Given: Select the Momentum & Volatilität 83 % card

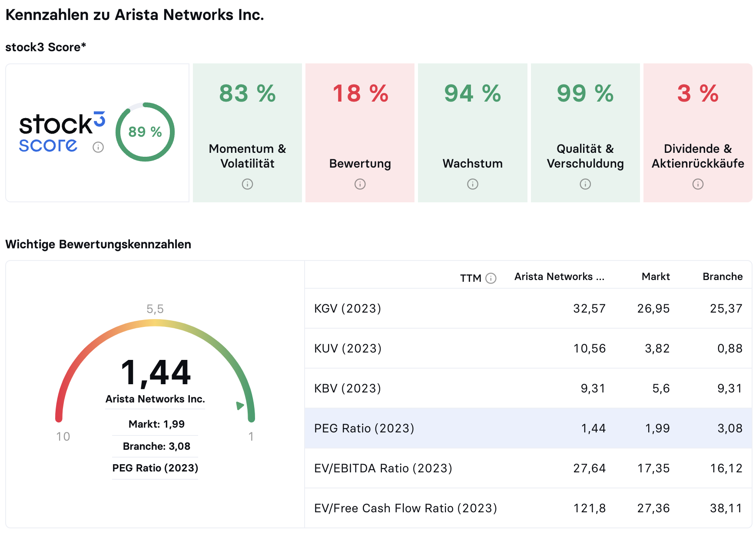Looking at the screenshot, I should 247,133.
